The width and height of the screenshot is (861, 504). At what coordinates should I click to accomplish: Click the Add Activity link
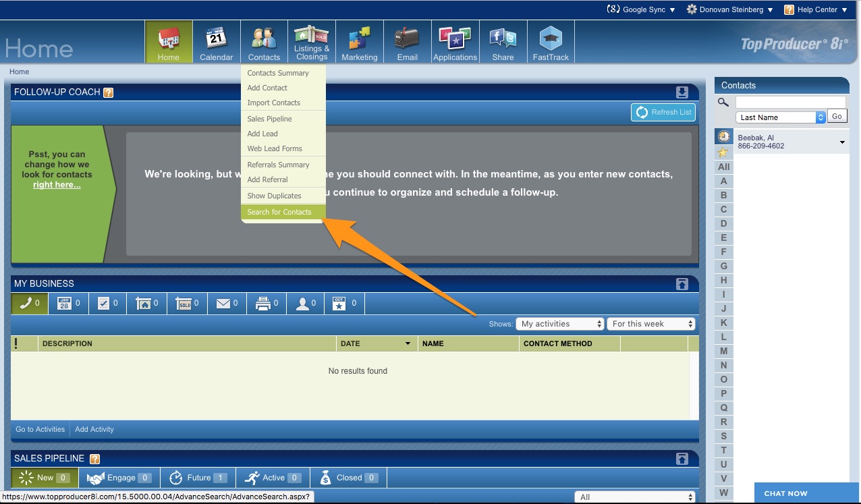(94, 429)
